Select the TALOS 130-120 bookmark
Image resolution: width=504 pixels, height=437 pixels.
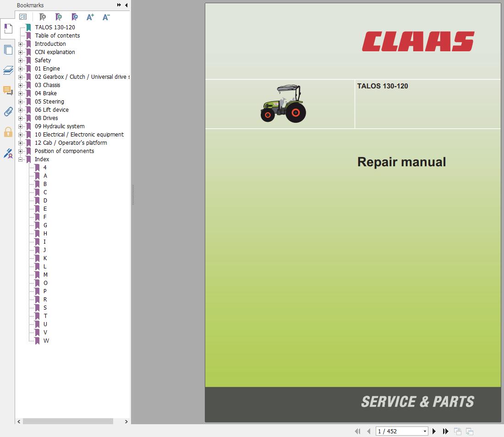55,27
